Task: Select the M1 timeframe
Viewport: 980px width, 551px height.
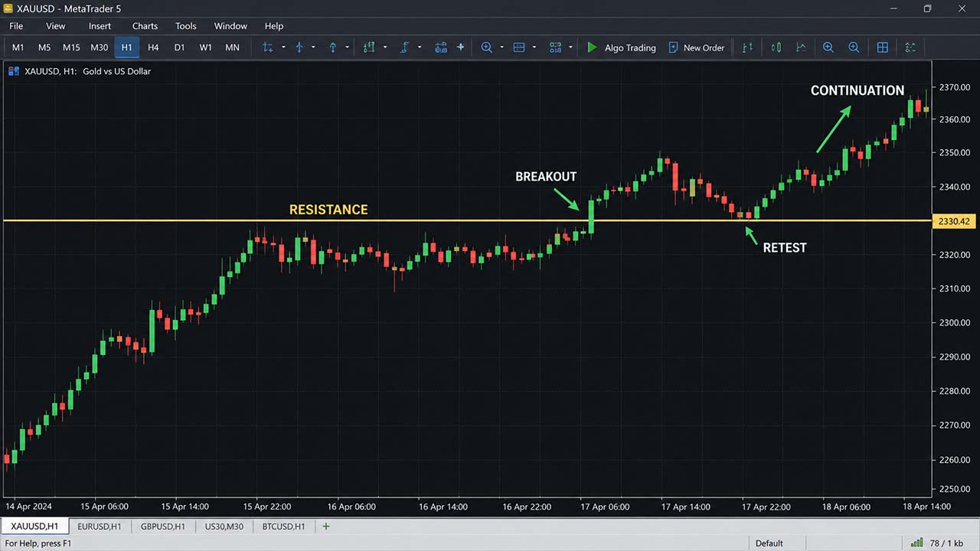Action: 18,47
